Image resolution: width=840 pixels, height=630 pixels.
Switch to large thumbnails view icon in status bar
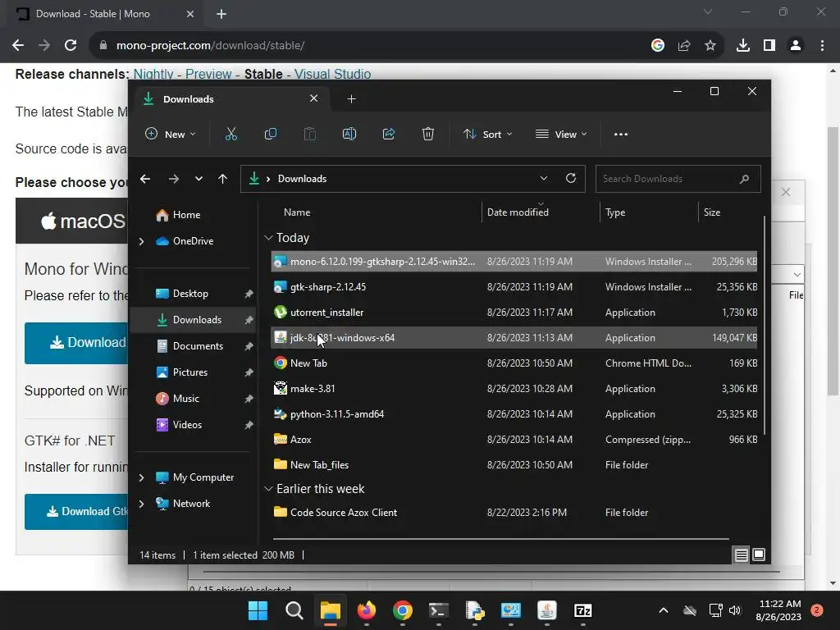pyautogui.click(x=759, y=555)
